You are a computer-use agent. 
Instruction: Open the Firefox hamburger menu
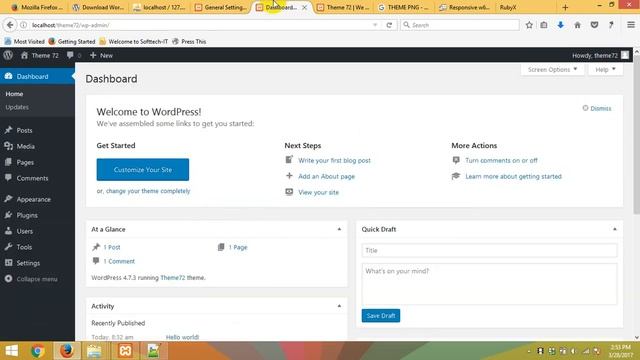click(x=631, y=25)
